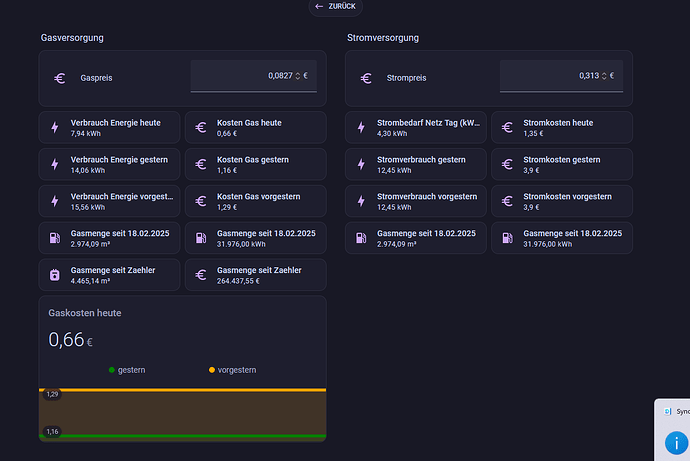690x461 pixels.
Task: Open Verbrauch Energie heute entity
Action: pos(110,128)
